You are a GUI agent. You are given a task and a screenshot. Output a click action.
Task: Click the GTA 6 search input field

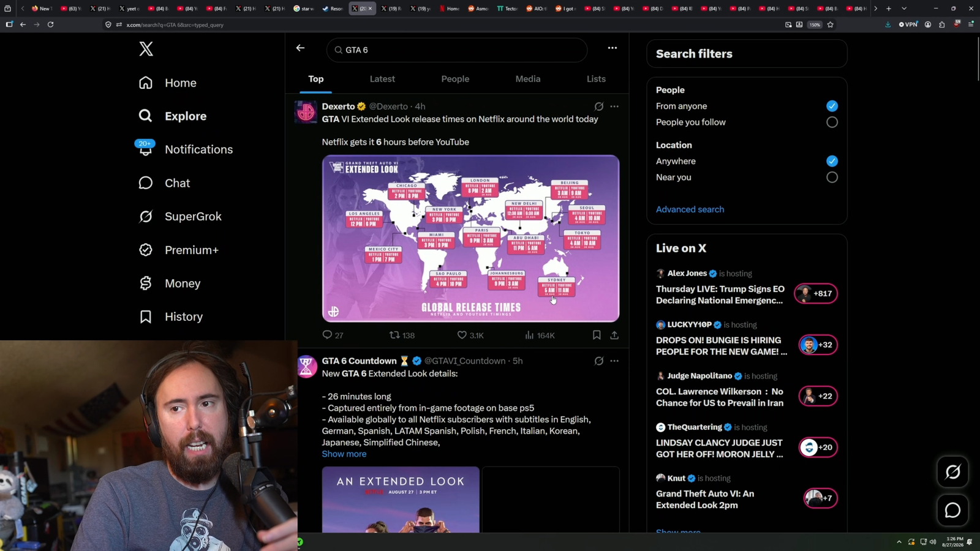[x=457, y=50]
